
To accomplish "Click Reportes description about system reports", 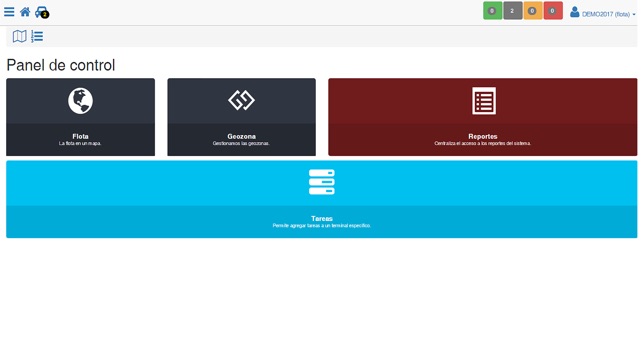I will pos(483,143).
